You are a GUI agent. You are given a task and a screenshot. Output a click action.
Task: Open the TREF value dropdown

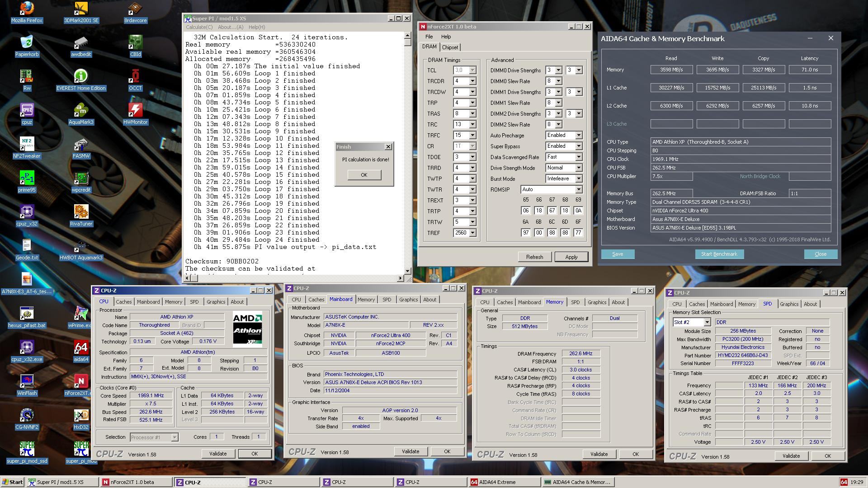pos(472,233)
